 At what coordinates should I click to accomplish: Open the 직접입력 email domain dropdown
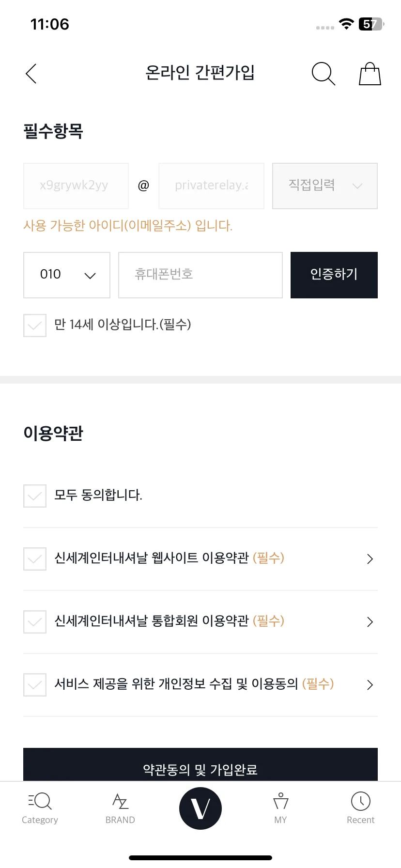point(325,186)
